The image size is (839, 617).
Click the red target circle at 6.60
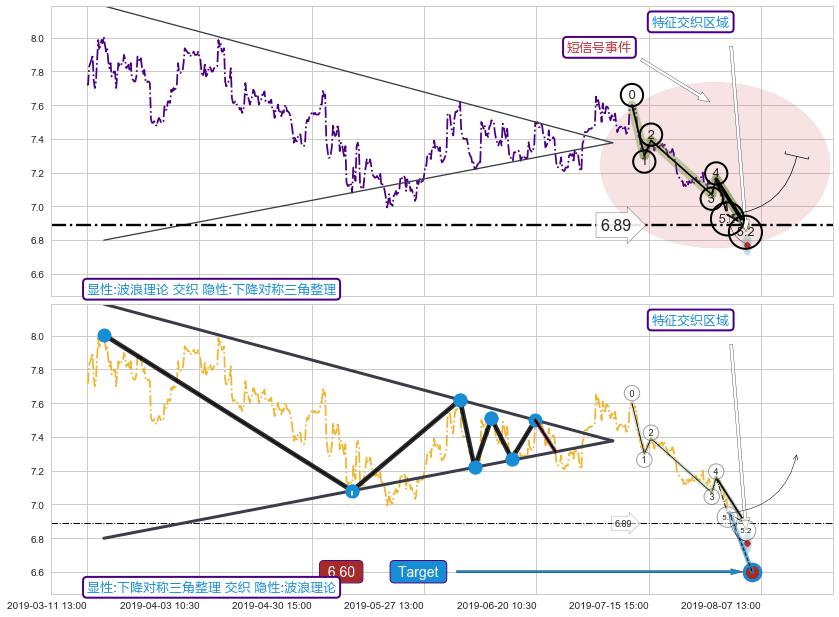pyautogui.click(x=753, y=572)
